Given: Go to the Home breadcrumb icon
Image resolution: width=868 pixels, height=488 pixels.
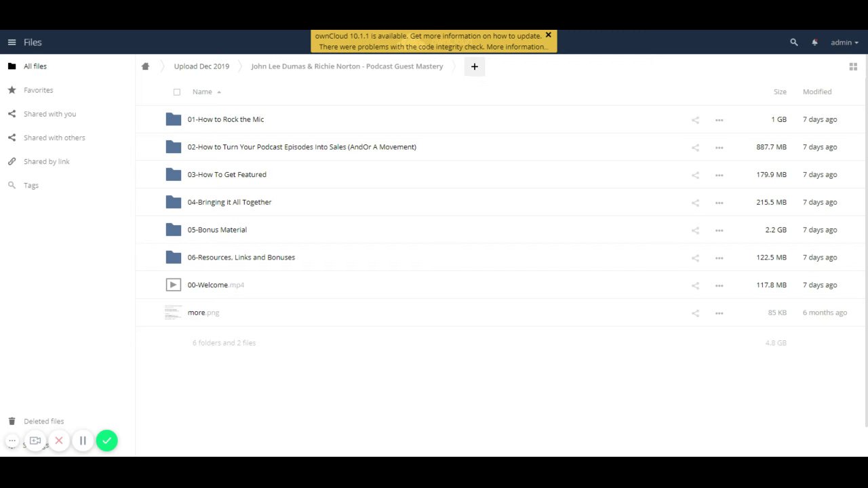Looking at the screenshot, I should point(145,66).
